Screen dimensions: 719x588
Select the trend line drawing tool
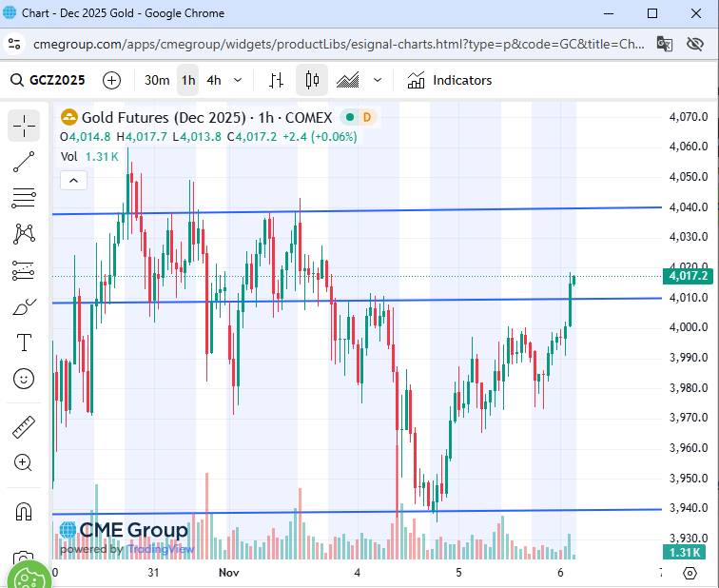[24, 162]
